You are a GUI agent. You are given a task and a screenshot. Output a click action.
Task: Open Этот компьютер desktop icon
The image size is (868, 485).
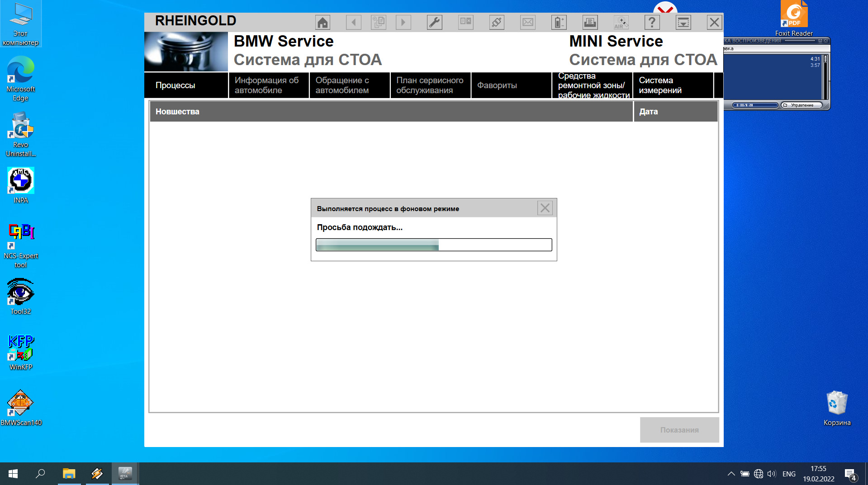[x=21, y=24]
